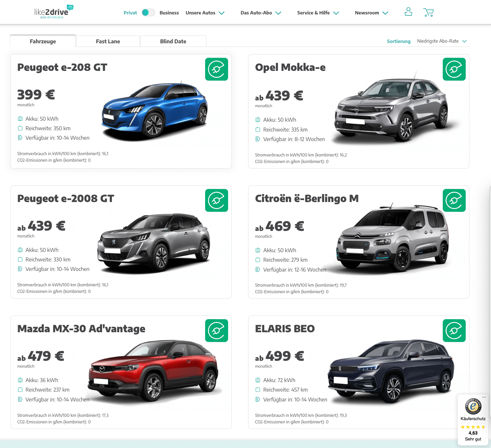Switch to the Blind Date tab

pos(173,41)
